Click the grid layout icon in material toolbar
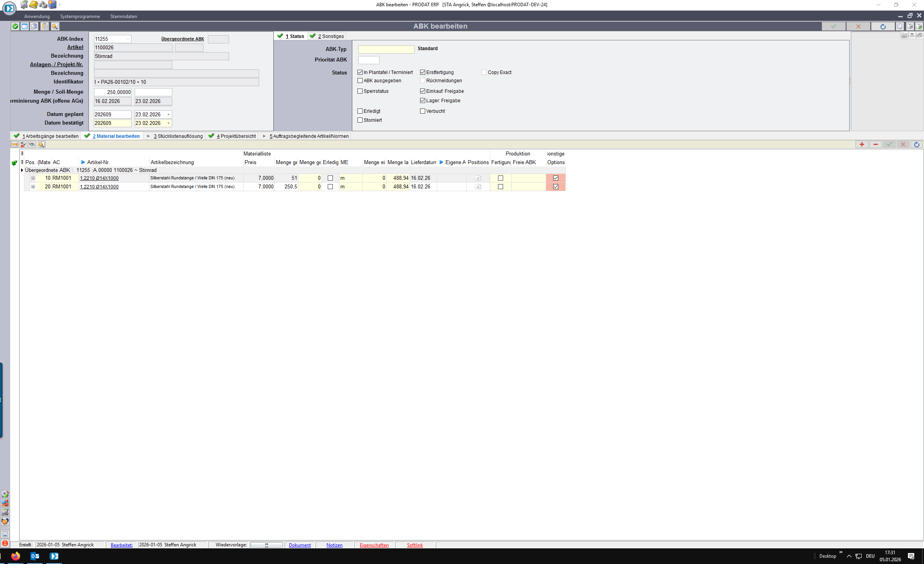This screenshot has height=564, width=924. pyautogui.click(x=15, y=145)
